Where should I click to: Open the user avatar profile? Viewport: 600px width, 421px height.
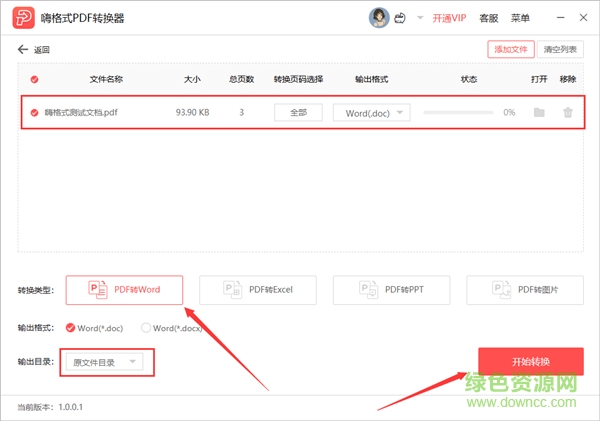(x=379, y=18)
